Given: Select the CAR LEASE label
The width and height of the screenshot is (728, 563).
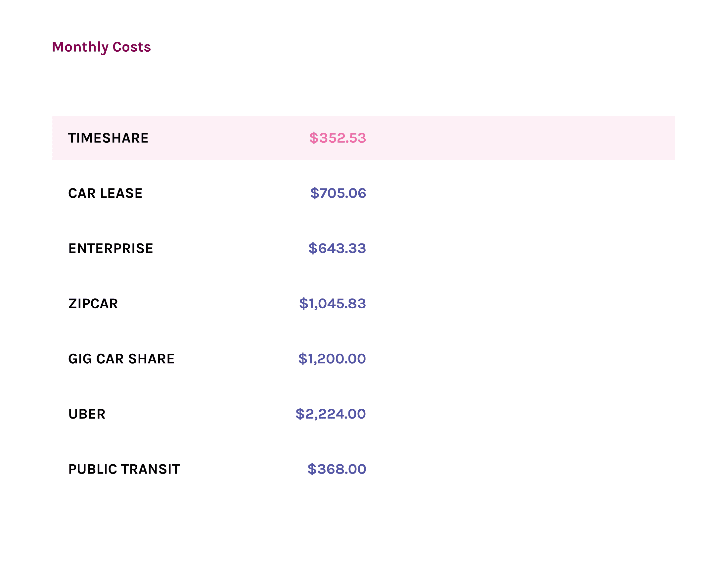Looking at the screenshot, I should coord(105,193).
